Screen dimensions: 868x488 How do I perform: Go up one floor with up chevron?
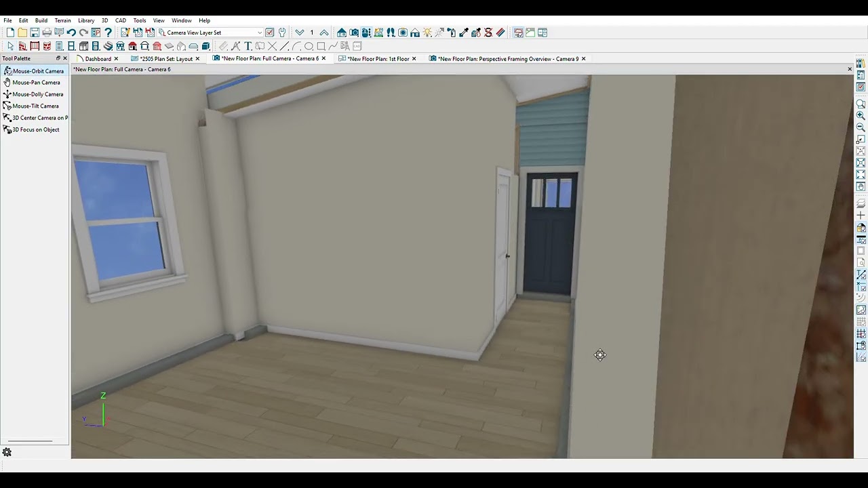324,33
